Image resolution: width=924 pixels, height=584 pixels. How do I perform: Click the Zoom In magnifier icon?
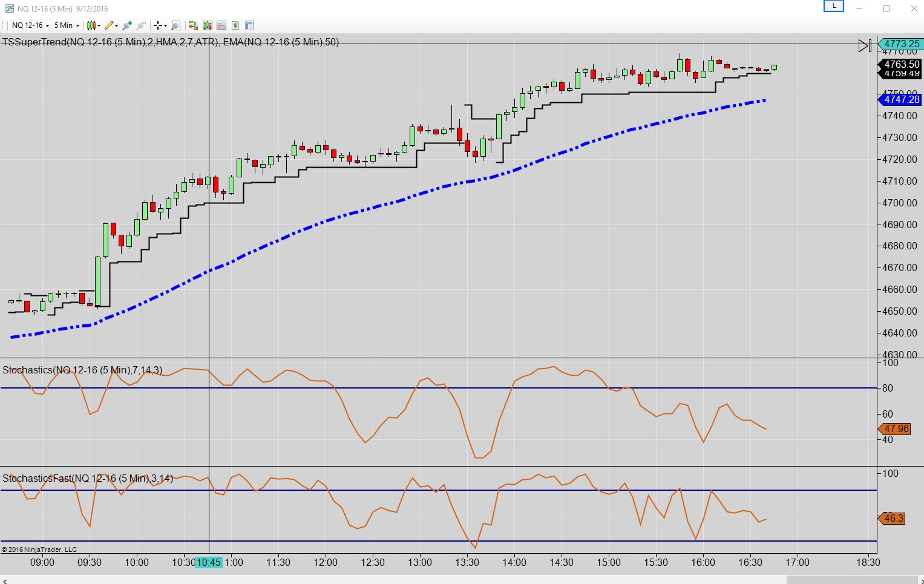(x=127, y=25)
